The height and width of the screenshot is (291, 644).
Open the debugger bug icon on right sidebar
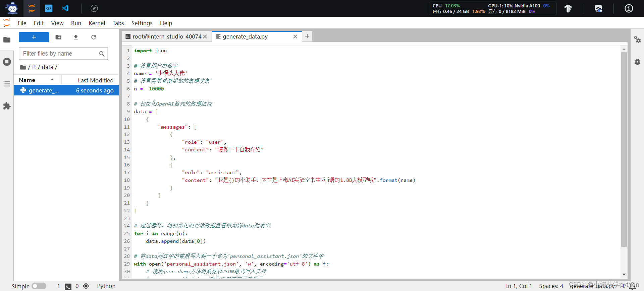tap(637, 62)
